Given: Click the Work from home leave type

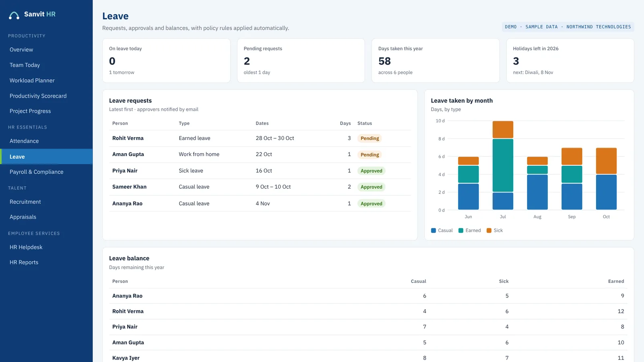Looking at the screenshot, I should 199,154.
